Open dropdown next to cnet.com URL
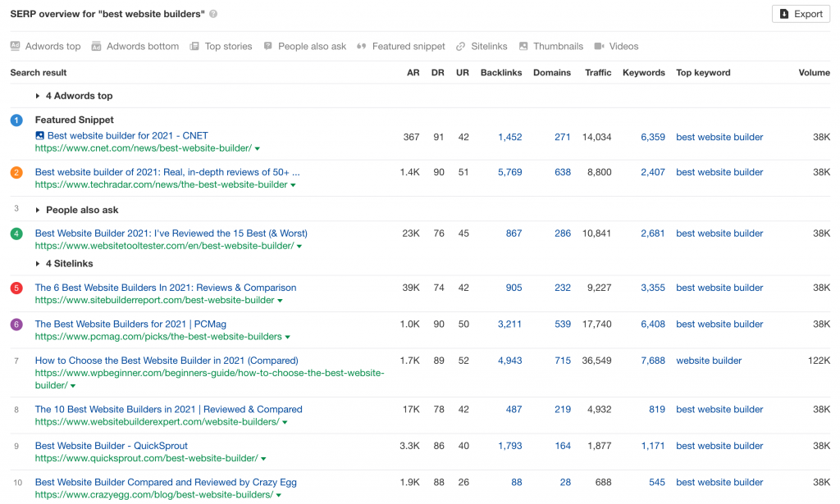The height and width of the screenshot is (504, 840). [x=258, y=148]
